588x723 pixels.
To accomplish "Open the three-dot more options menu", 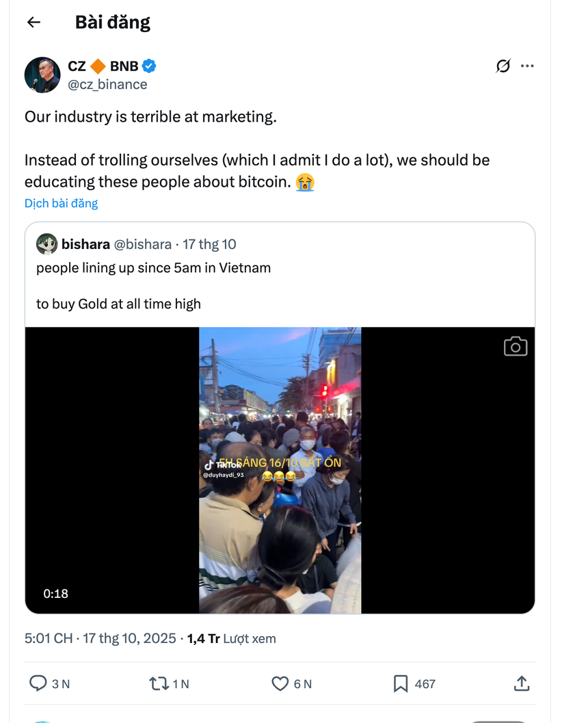I will [527, 66].
